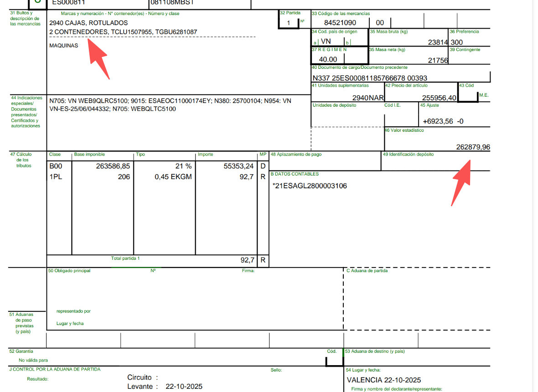Viewport: 538px width, 392px height.
Task: Click adjustment value +6923,56
Action: tap(438, 121)
